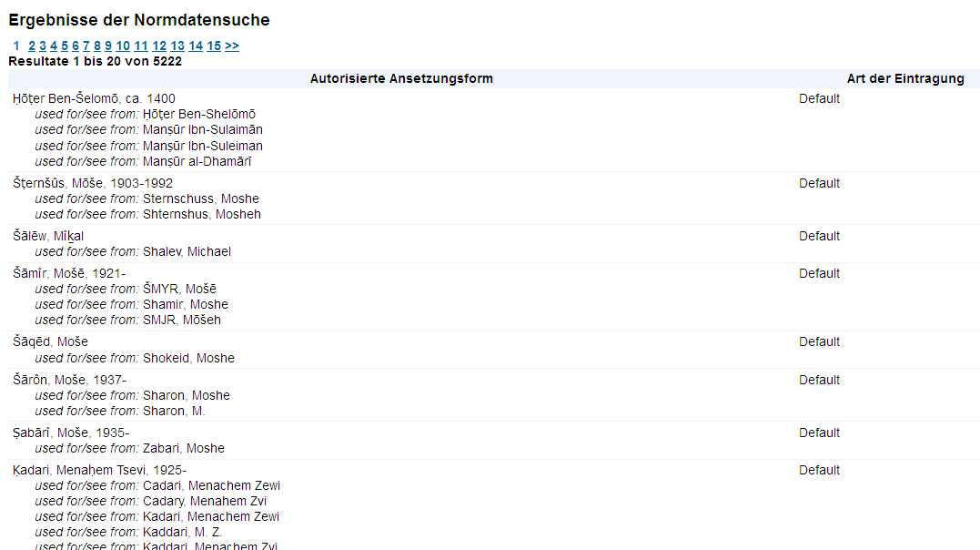
Task: Click the Zabari, Moshe cross-reference
Action: tap(183, 448)
